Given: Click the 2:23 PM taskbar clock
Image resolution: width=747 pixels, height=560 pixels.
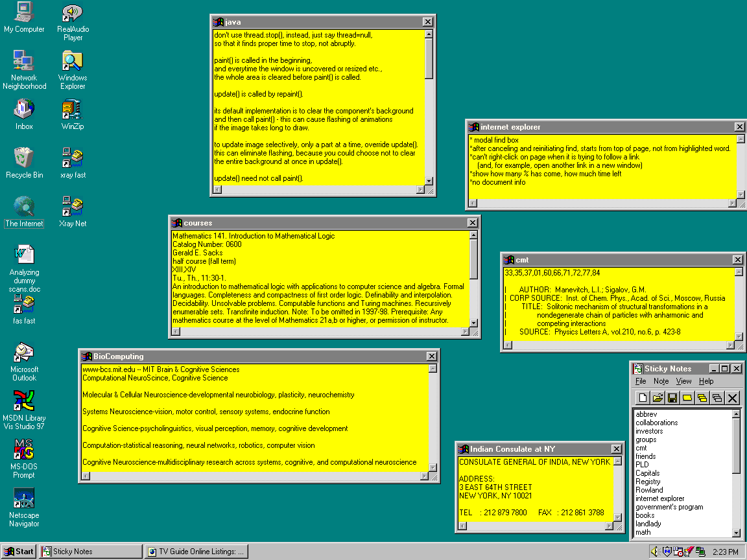Looking at the screenshot, I should click(725, 552).
